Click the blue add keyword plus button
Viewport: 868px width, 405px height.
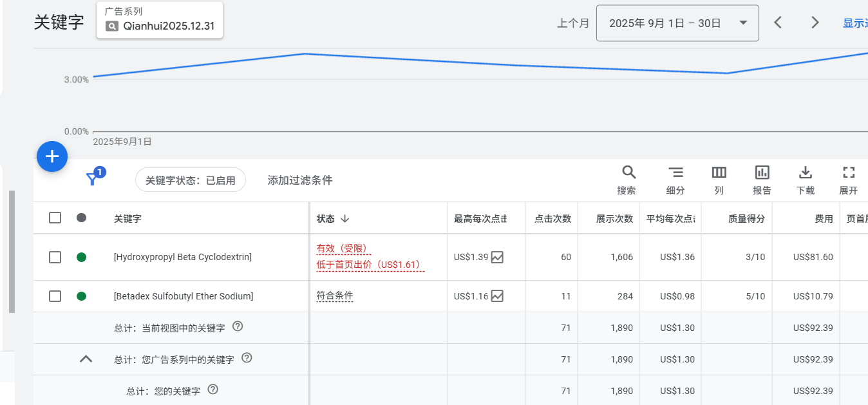[52, 156]
